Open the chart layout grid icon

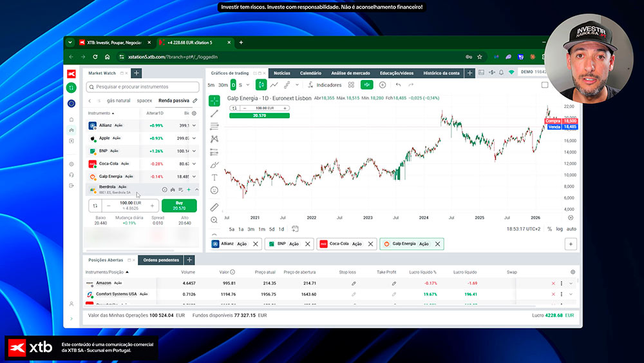tap(351, 84)
